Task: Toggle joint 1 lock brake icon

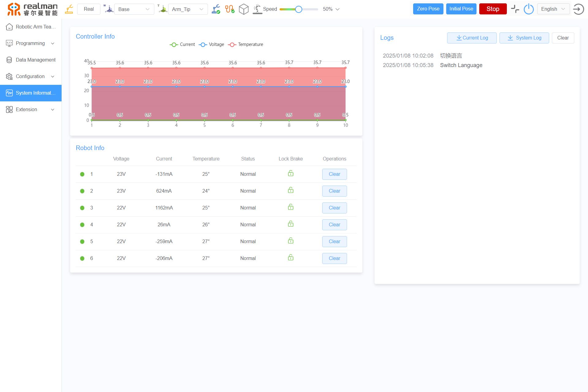Action: coord(291,174)
